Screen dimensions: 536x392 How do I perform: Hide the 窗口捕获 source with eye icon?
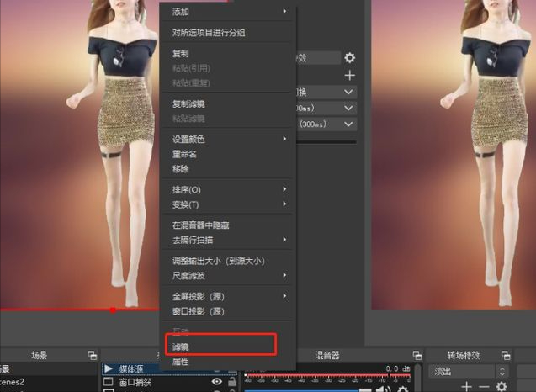(x=217, y=381)
